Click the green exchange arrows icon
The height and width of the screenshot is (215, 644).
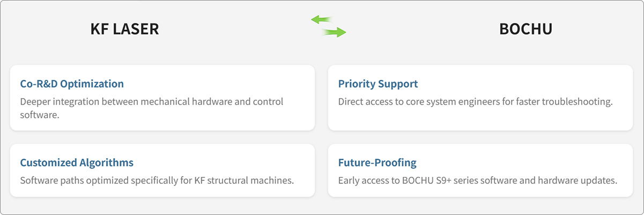click(x=329, y=26)
